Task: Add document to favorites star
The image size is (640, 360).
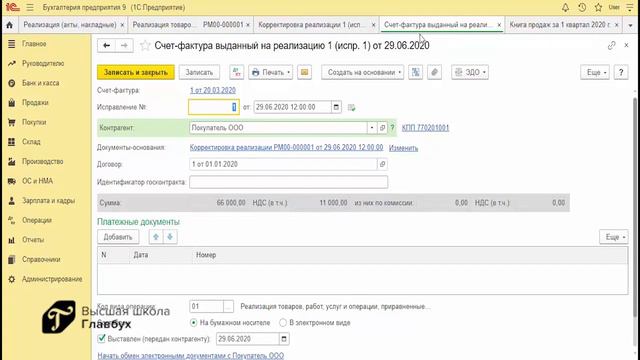Action: point(145,45)
